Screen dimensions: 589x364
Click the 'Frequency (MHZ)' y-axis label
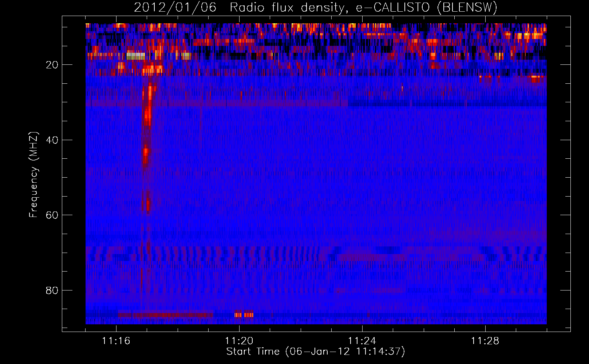pos(33,175)
